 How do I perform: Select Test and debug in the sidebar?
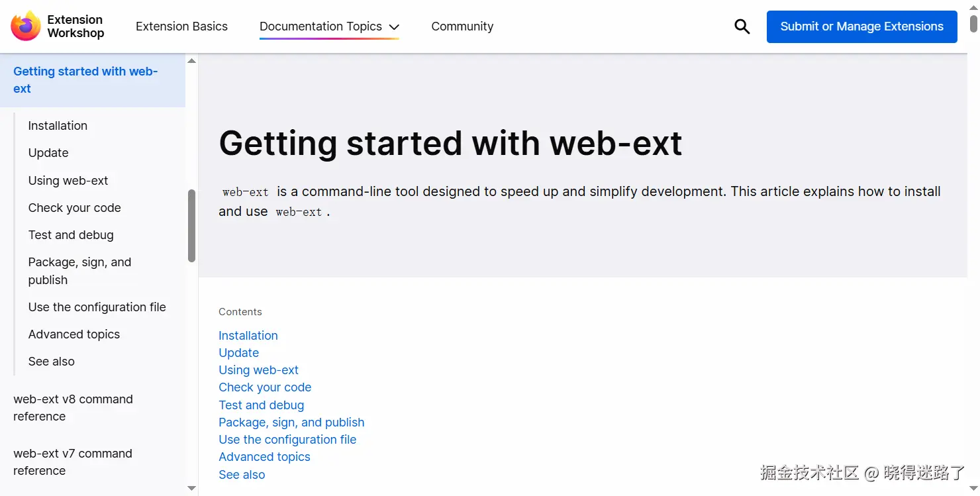71,235
